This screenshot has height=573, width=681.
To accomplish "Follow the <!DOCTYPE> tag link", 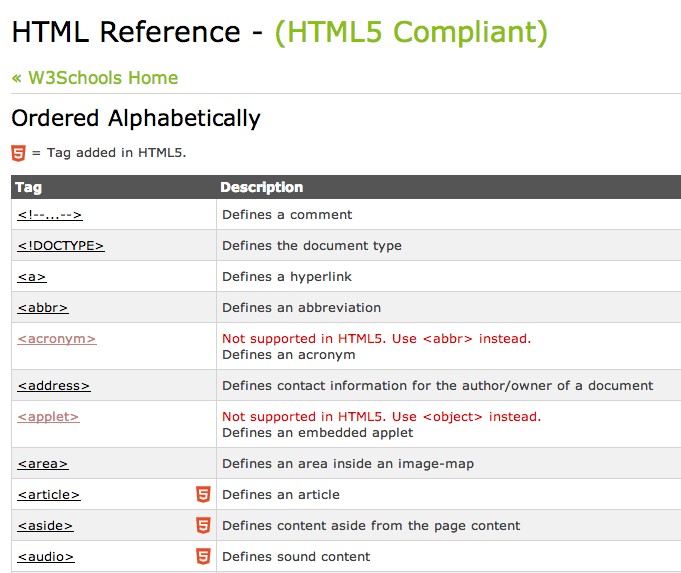I will (60, 246).
